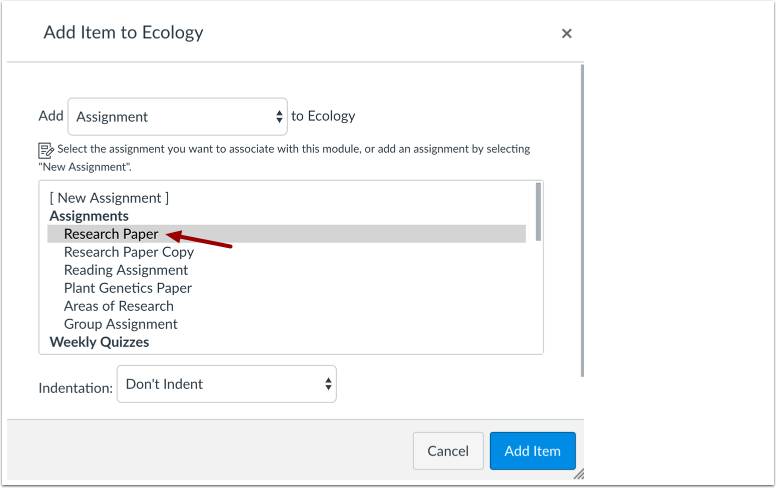The width and height of the screenshot is (776, 488).
Task: Select Group Assignment in the list
Action: 121,324
